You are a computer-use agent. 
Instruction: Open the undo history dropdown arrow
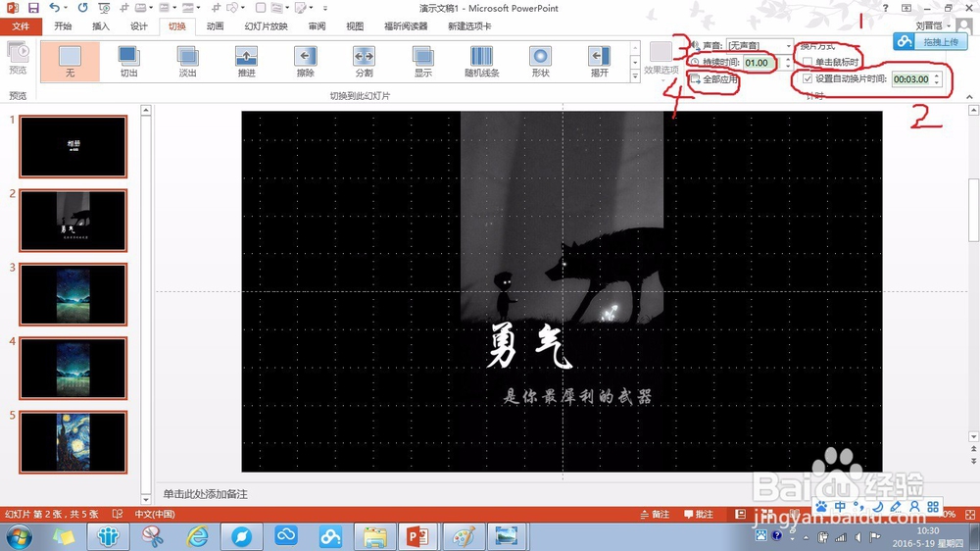[66, 8]
